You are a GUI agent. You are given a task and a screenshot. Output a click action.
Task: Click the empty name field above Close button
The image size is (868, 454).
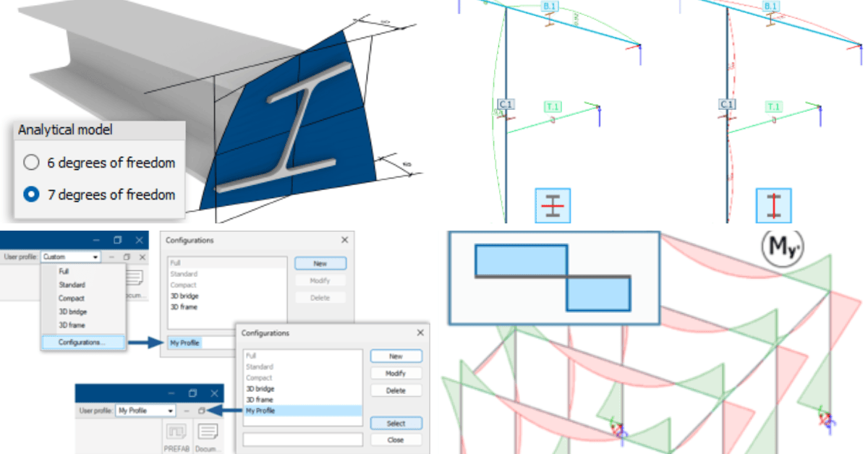(302, 440)
